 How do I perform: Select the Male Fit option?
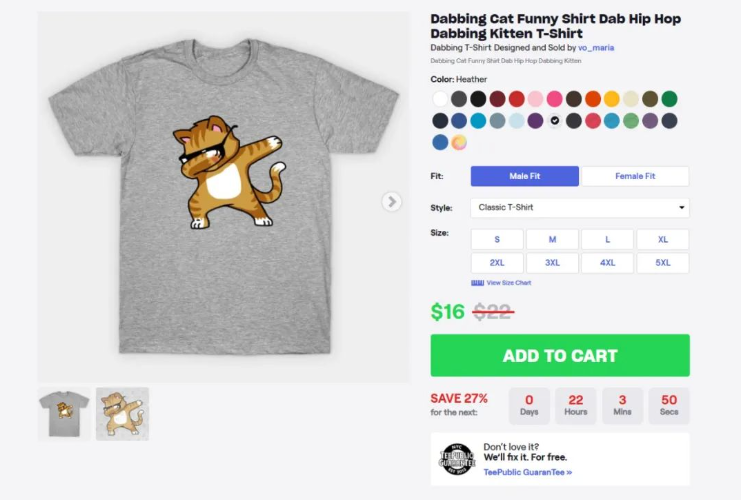point(525,176)
